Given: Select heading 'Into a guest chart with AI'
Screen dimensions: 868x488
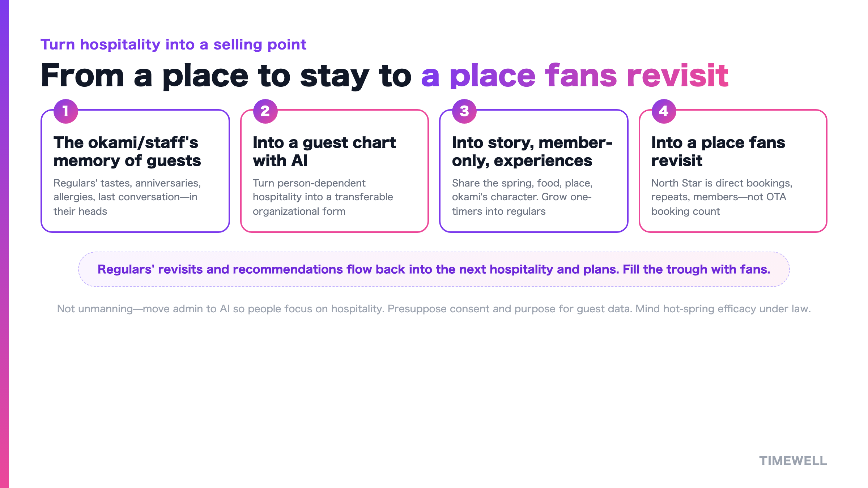Looking at the screenshot, I should pyautogui.click(x=324, y=151).
